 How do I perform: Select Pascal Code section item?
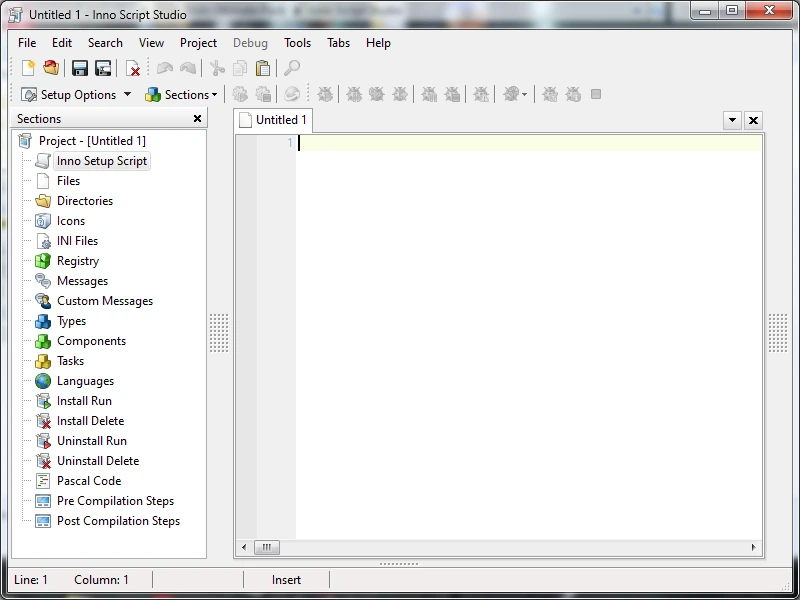pos(89,481)
